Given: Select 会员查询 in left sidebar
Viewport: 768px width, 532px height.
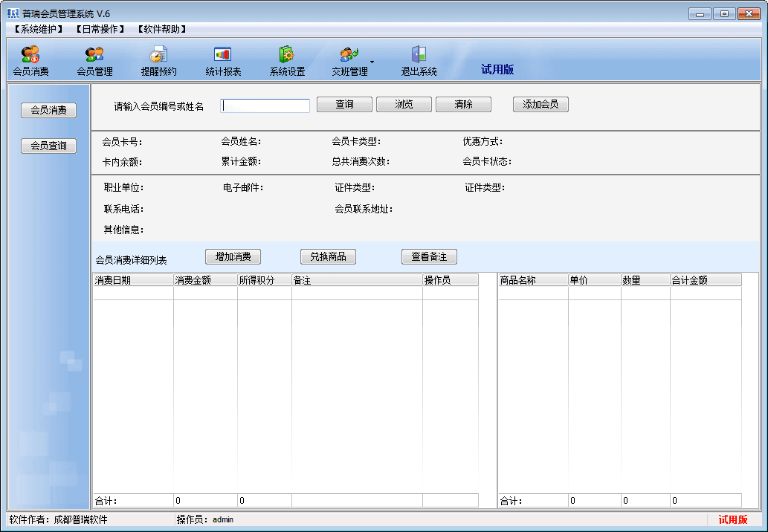Looking at the screenshot, I should 48,146.
